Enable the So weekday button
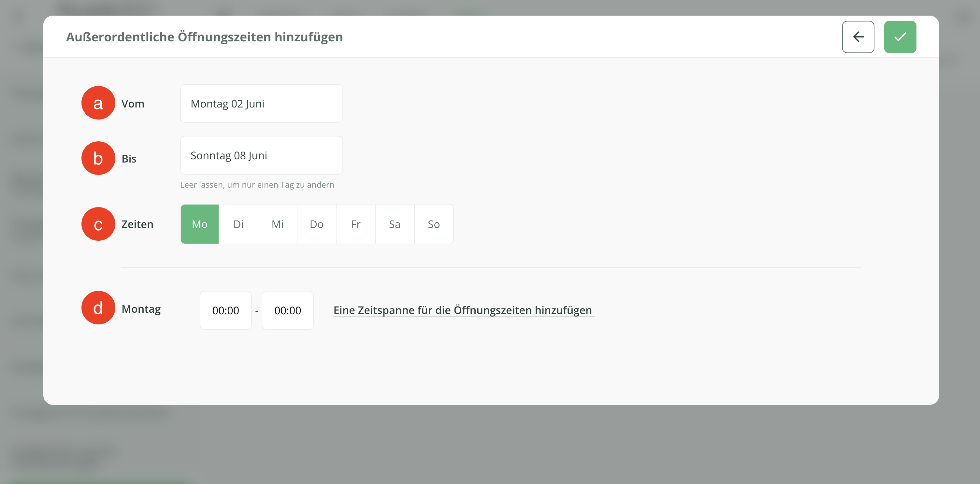 point(434,224)
